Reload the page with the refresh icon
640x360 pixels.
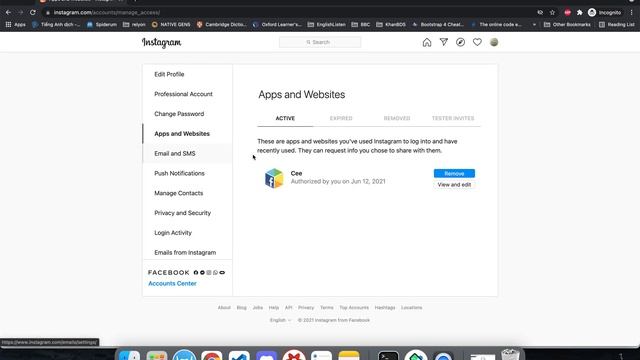33,13
